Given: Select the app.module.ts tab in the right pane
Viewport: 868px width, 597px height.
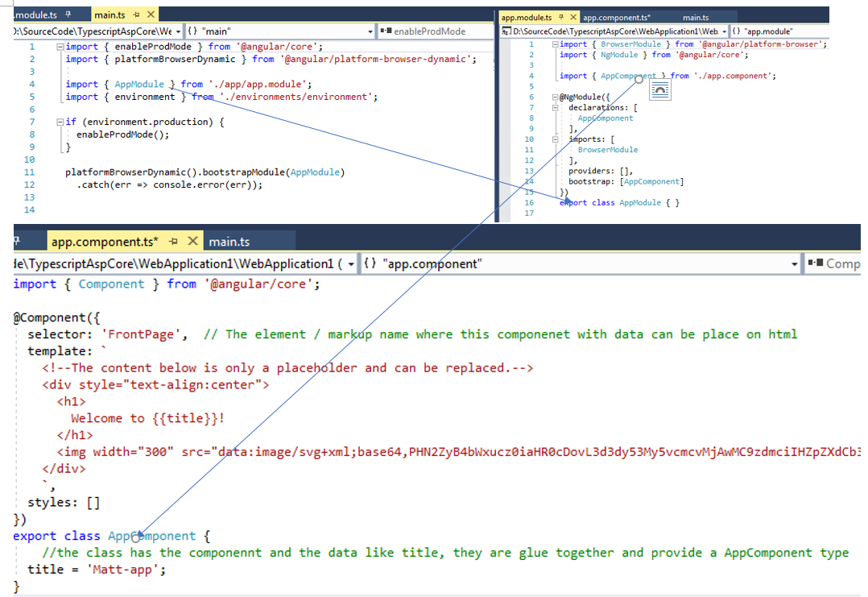Looking at the screenshot, I should (527, 18).
